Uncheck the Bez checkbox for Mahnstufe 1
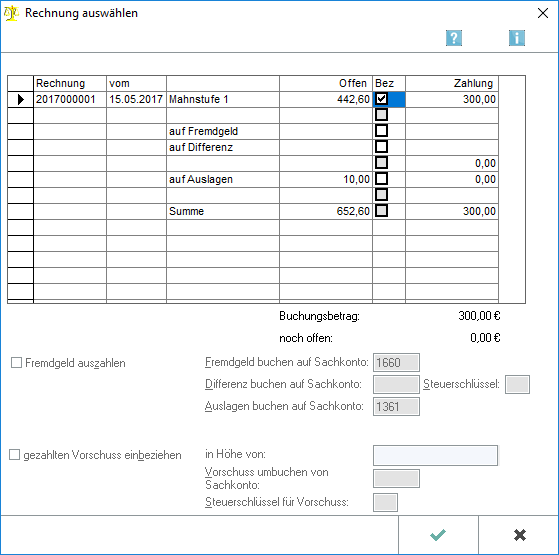 coord(381,98)
